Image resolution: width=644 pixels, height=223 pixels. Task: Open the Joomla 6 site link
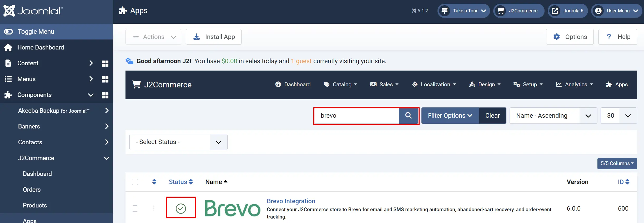(568, 11)
